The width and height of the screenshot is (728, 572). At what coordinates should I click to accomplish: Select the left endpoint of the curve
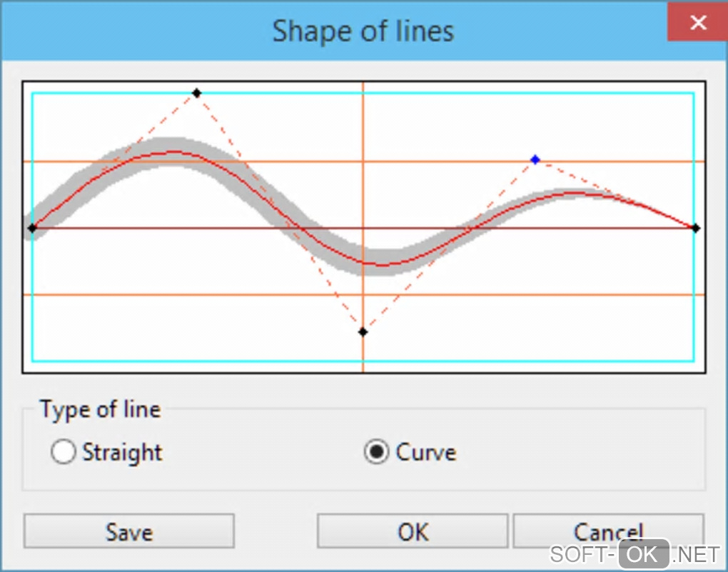click(x=32, y=228)
